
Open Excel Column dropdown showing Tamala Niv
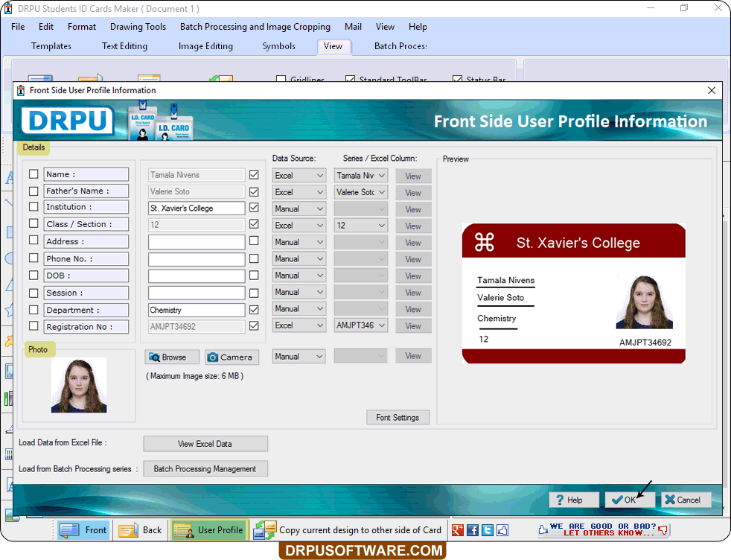[x=361, y=176]
